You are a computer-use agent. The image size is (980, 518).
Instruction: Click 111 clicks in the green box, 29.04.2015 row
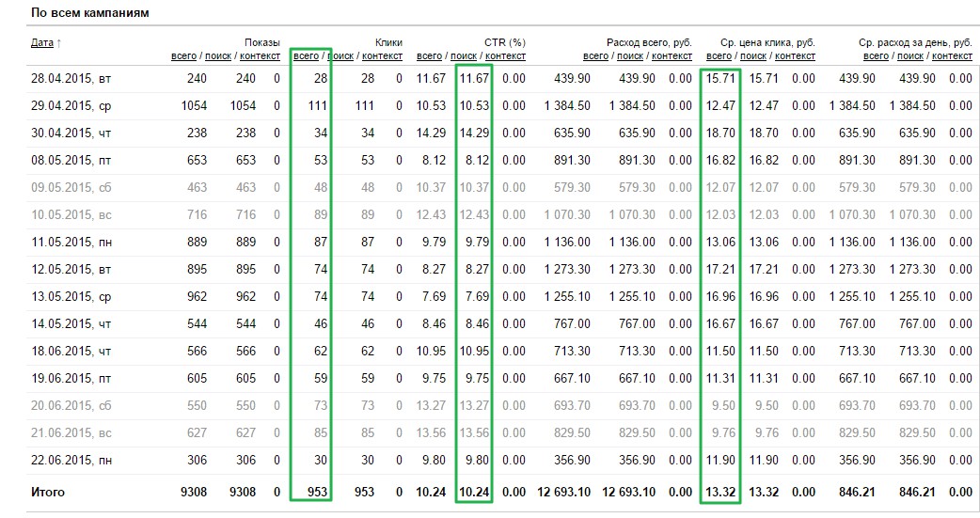point(318,105)
